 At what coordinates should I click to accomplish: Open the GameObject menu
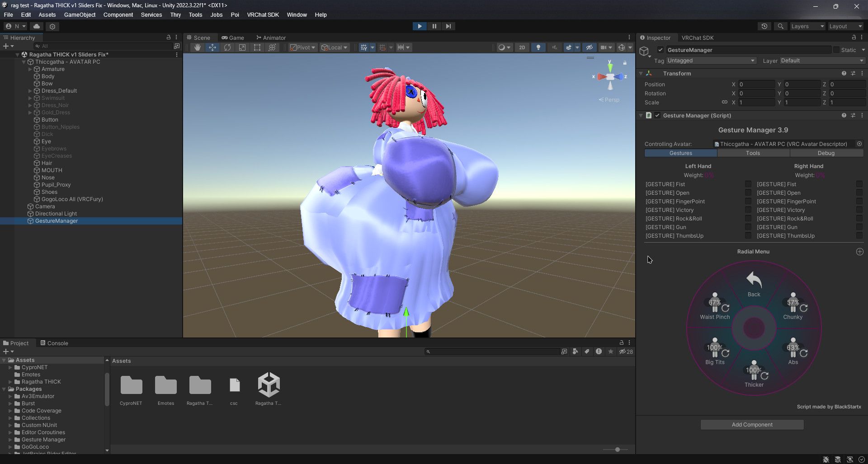click(x=80, y=14)
